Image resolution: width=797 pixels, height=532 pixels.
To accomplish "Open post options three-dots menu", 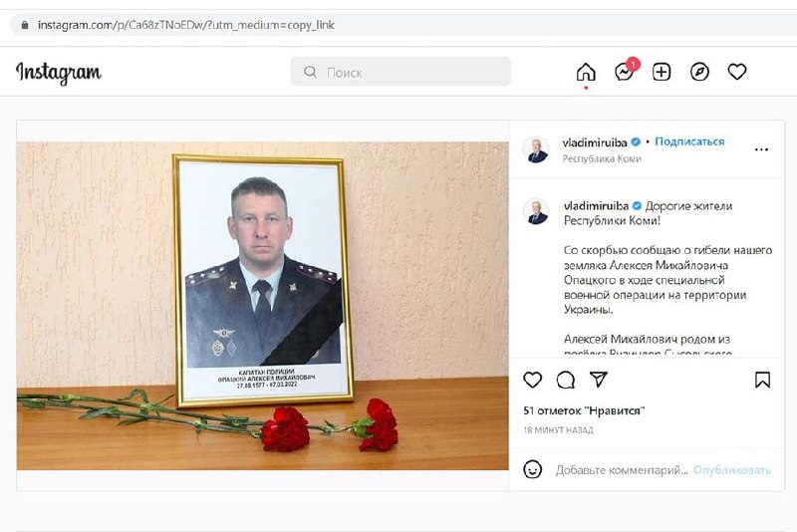I will [x=761, y=149].
